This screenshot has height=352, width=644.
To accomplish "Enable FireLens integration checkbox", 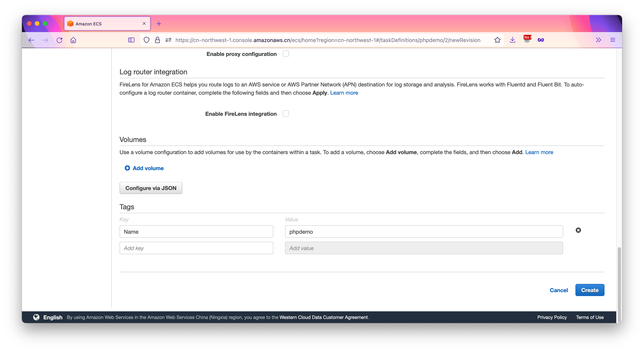I will [x=286, y=114].
